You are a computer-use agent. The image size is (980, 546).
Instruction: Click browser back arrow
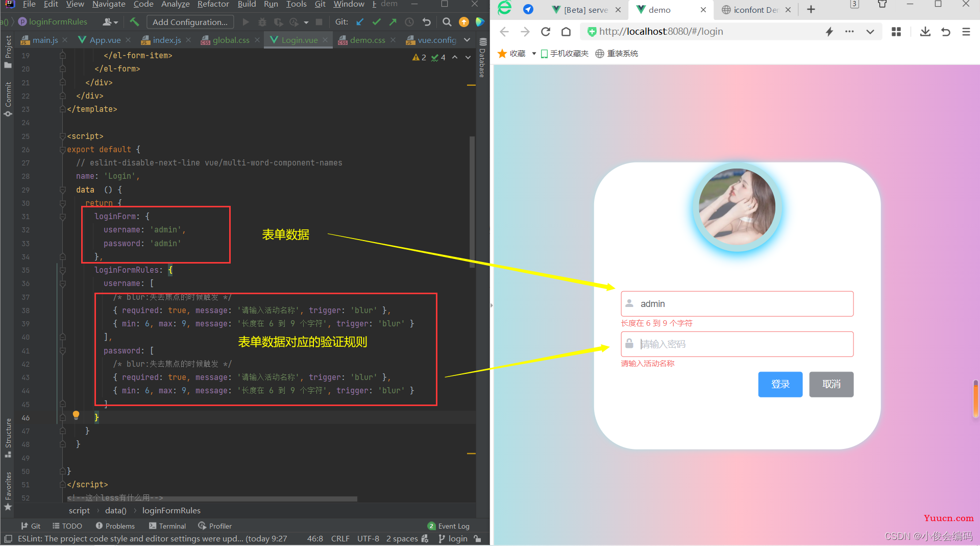coord(504,32)
